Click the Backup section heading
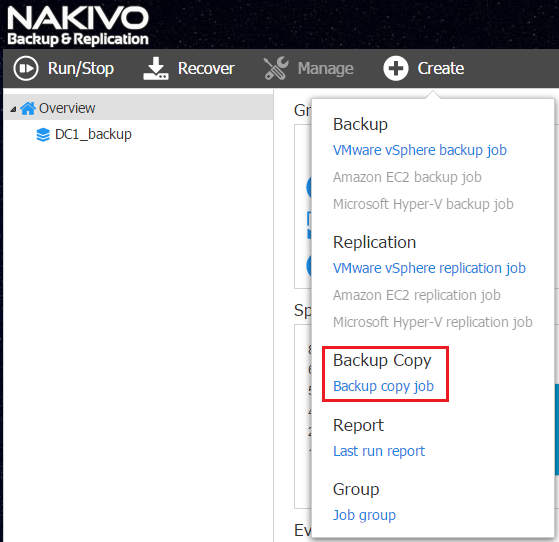This screenshot has height=542, width=559. click(360, 124)
